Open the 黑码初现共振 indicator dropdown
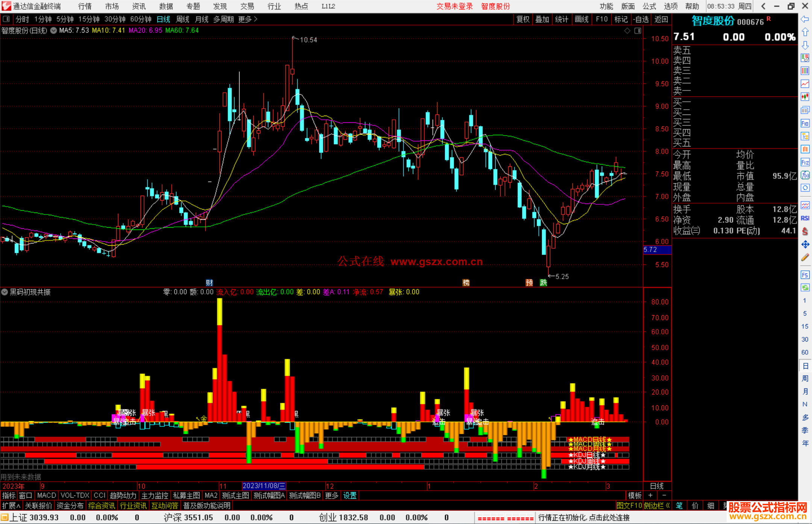The image size is (812, 524). (x=5, y=292)
